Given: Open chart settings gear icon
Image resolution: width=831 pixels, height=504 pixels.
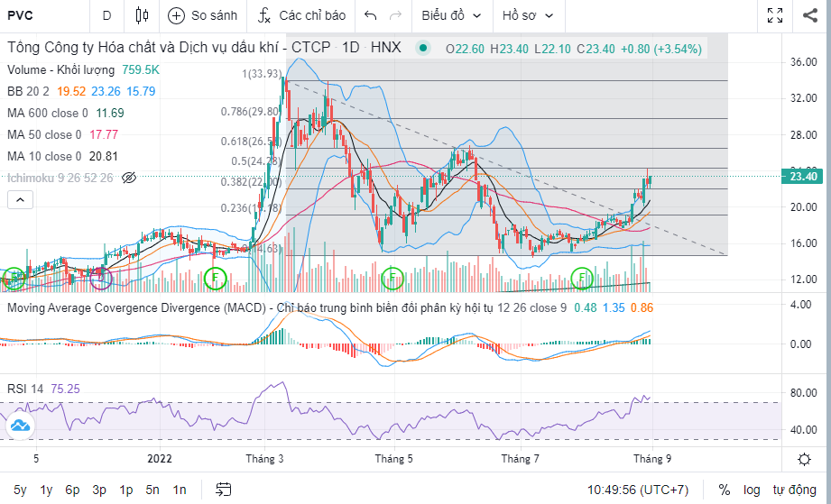Looking at the screenshot, I should tap(804, 459).
